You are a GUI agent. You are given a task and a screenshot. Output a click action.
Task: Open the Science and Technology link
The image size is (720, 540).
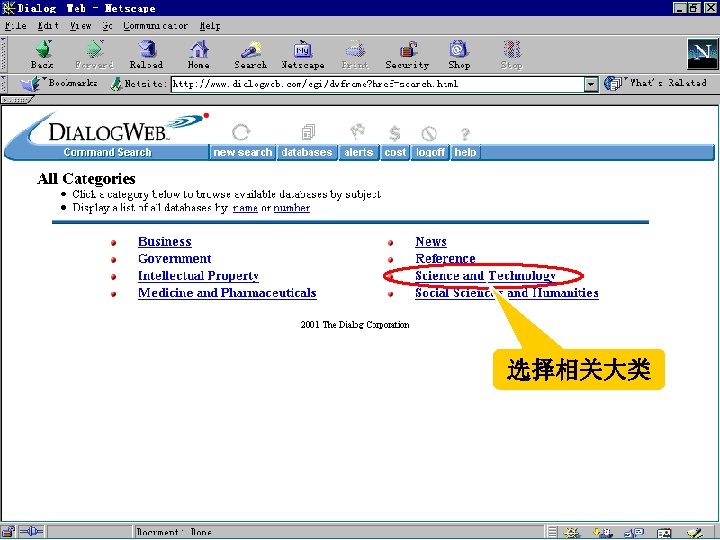click(485, 276)
